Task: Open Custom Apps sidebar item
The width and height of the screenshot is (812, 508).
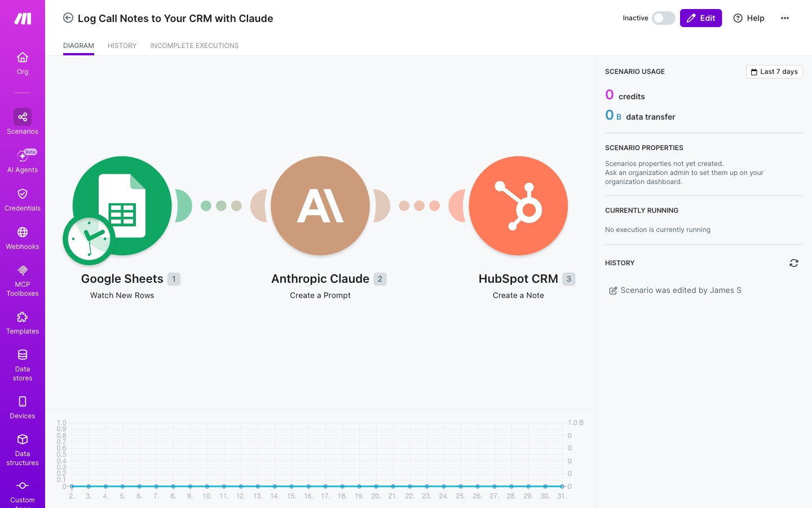Action: [23, 493]
